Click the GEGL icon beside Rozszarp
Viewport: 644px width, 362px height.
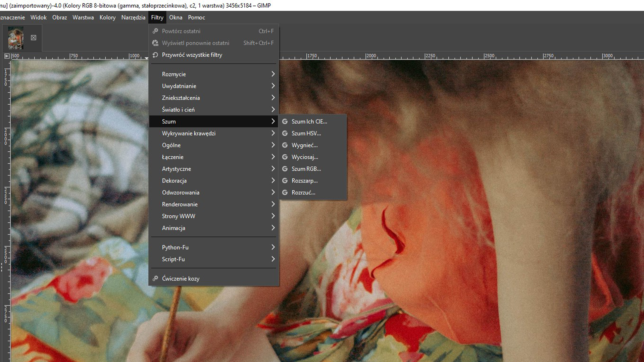tap(285, 180)
